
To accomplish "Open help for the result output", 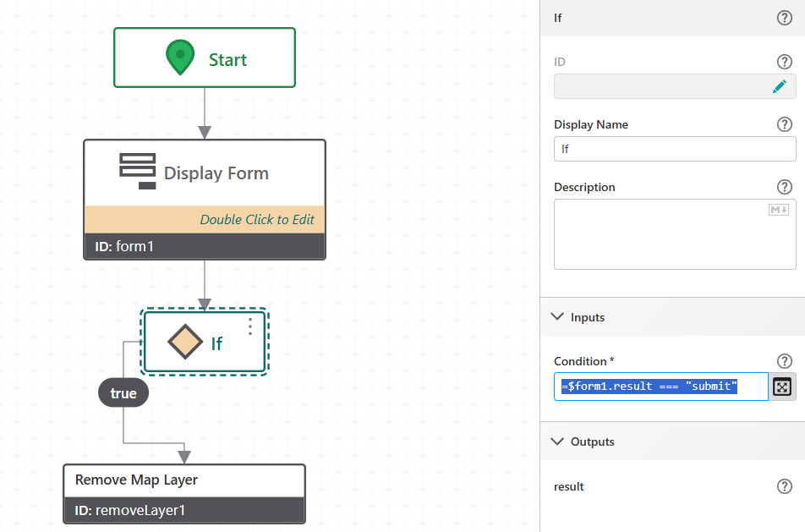I will point(784,486).
